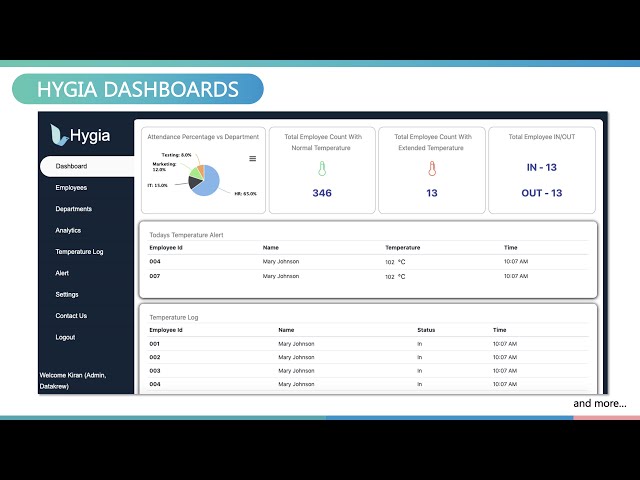Open Settings in the sidebar
The image size is (640, 480).
point(67,294)
